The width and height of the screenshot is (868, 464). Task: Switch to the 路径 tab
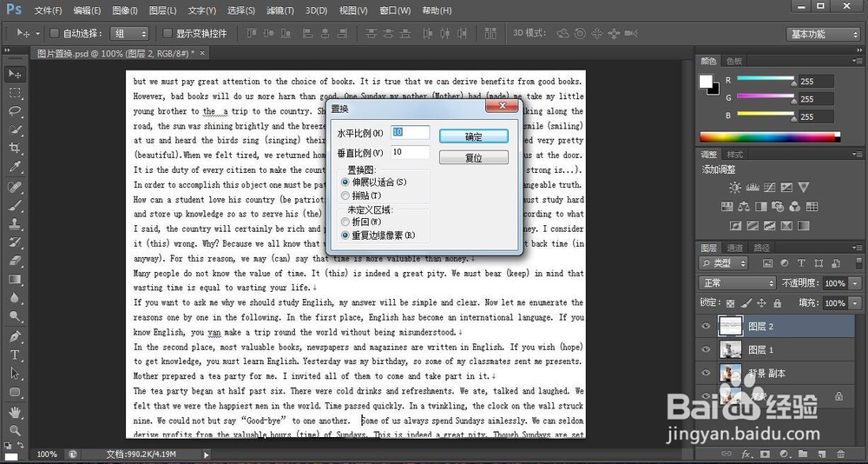[762, 248]
